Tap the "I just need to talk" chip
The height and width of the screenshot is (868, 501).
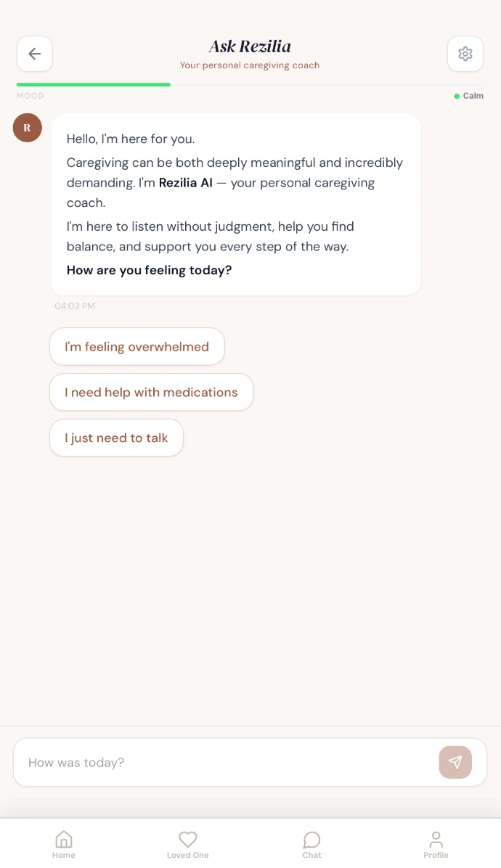116,438
